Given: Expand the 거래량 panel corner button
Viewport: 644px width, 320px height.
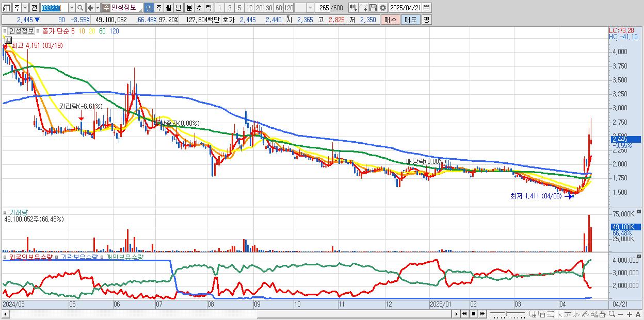Looking at the screenshot, I should tap(640, 212).
